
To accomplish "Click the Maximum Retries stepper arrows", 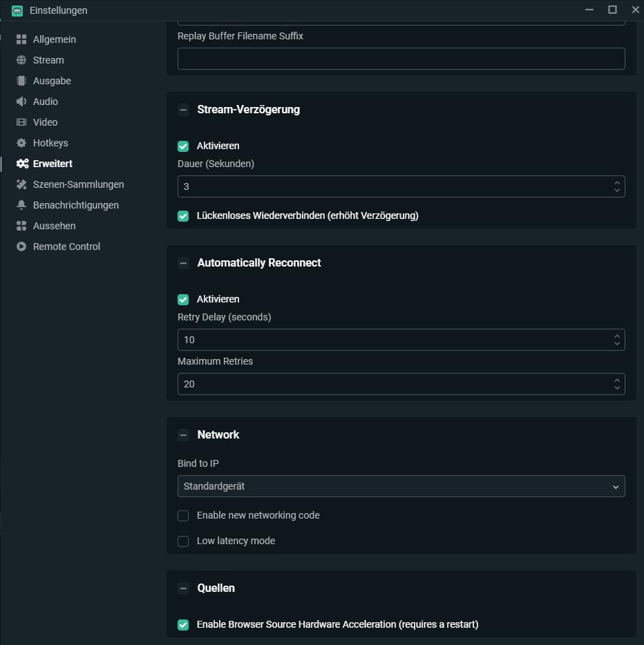I will point(617,384).
